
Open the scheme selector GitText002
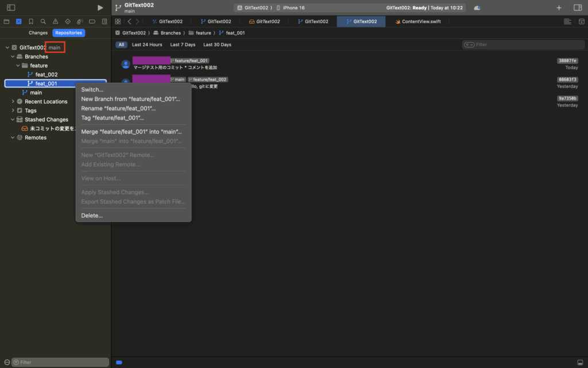(253, 7)
